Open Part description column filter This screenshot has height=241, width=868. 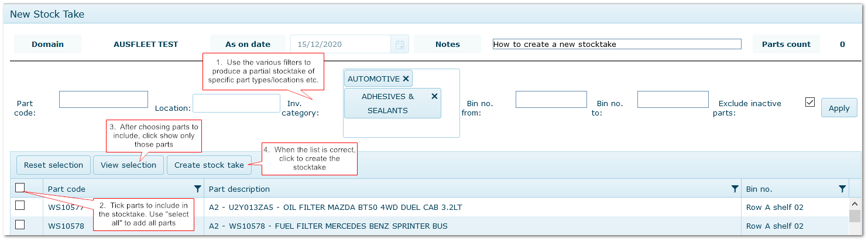click(x=735, y=189)
